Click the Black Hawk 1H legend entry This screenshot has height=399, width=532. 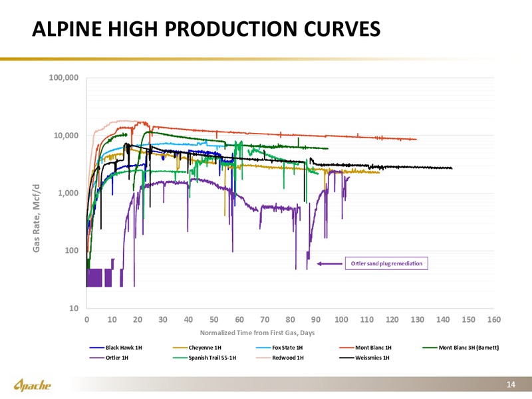tap(116, 347)
